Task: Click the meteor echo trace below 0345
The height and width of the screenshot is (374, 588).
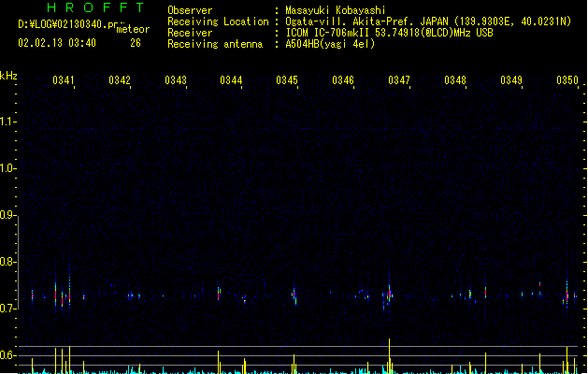Action: click(294, 295)
